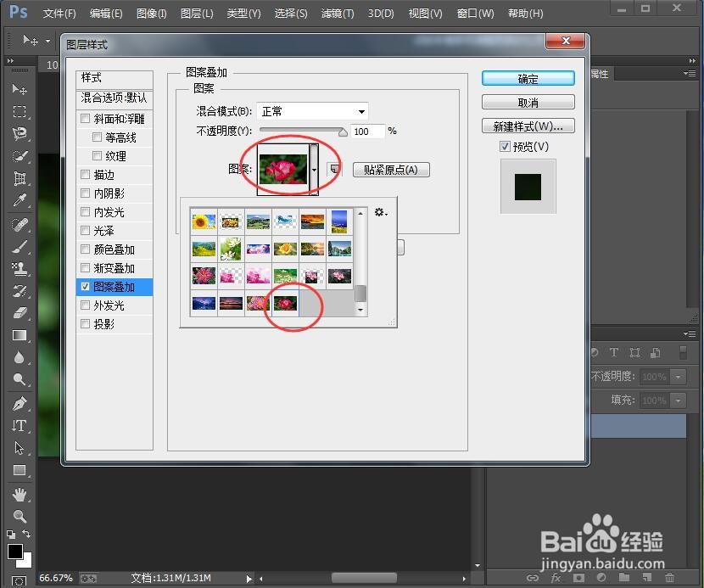Open the 图像(I) menu
The height and width of the screenshot is (588, 704).
tap(151, 14)
